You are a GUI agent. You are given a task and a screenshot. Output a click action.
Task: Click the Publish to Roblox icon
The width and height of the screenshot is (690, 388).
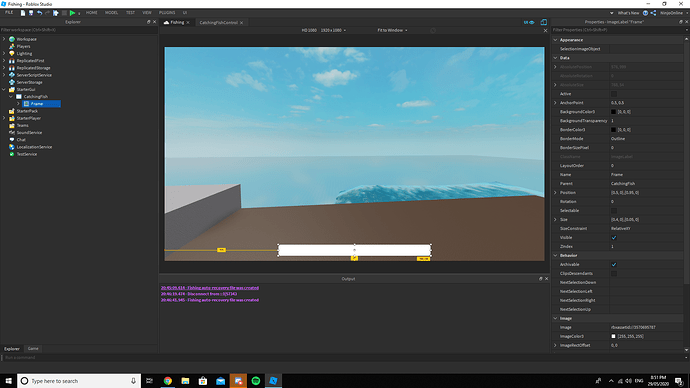coord(55,13)
